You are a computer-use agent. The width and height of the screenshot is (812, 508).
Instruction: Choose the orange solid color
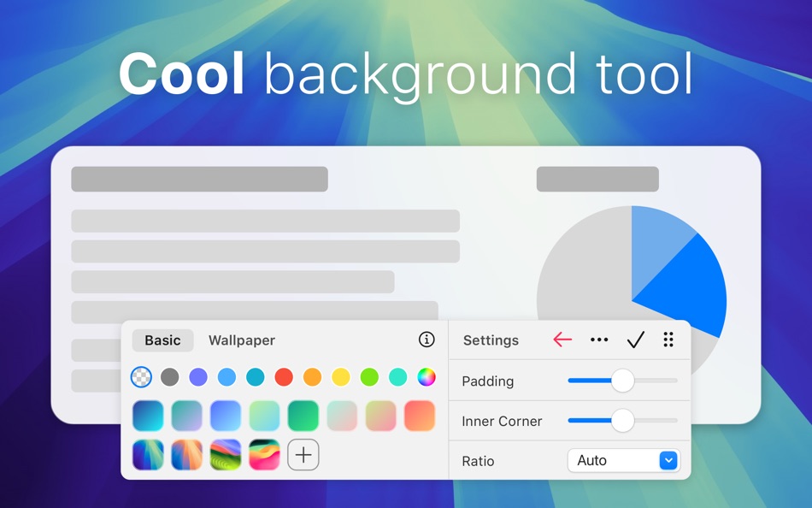tap(312, 377)
